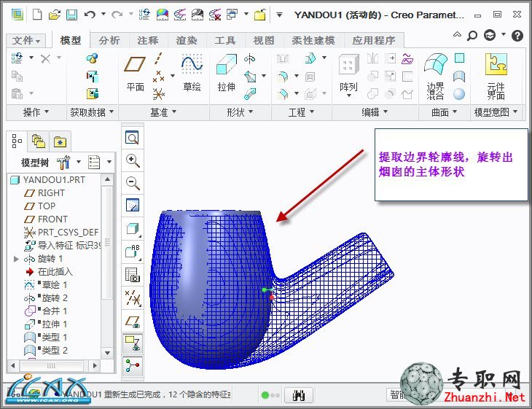Pick the Revolve tool in the Shapes (形状) group

[x=250, y=59]
